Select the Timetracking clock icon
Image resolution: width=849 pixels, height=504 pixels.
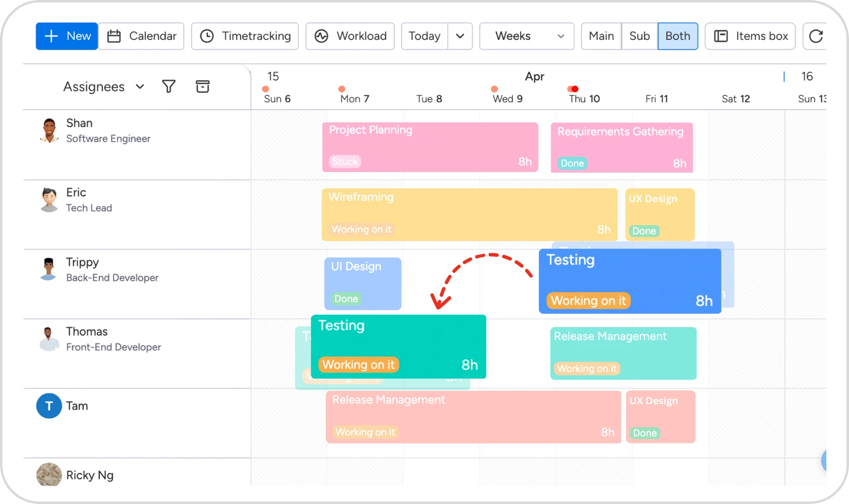[207, 36]
